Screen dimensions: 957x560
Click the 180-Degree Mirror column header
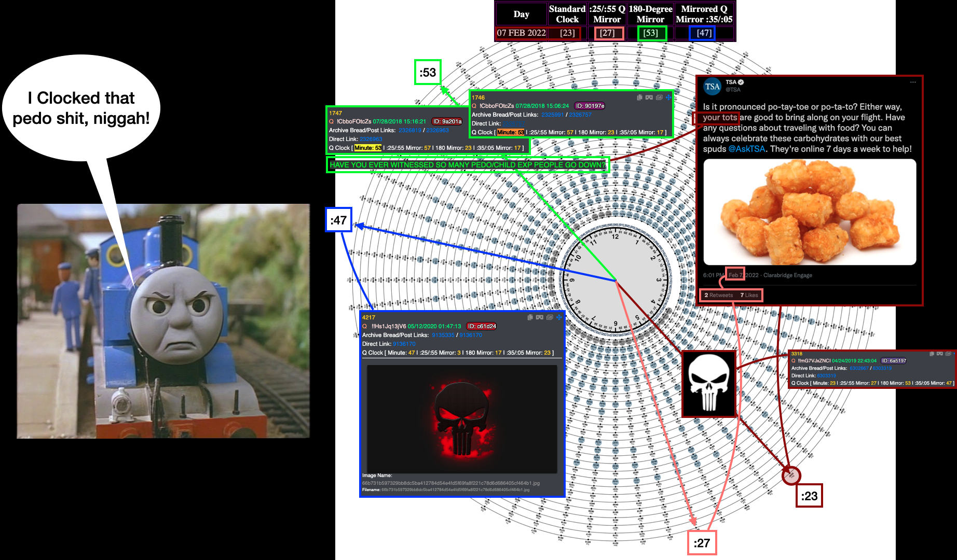pos(650,14)
